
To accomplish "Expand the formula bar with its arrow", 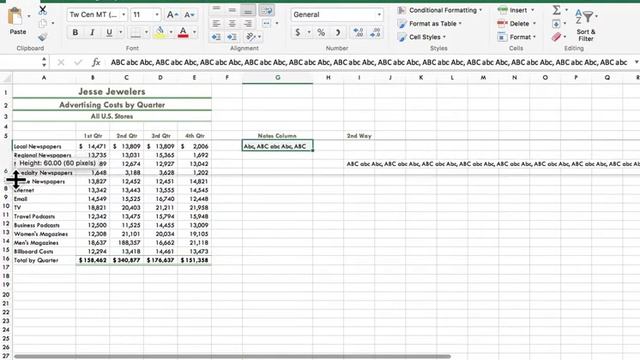I will tap(636, 62).
